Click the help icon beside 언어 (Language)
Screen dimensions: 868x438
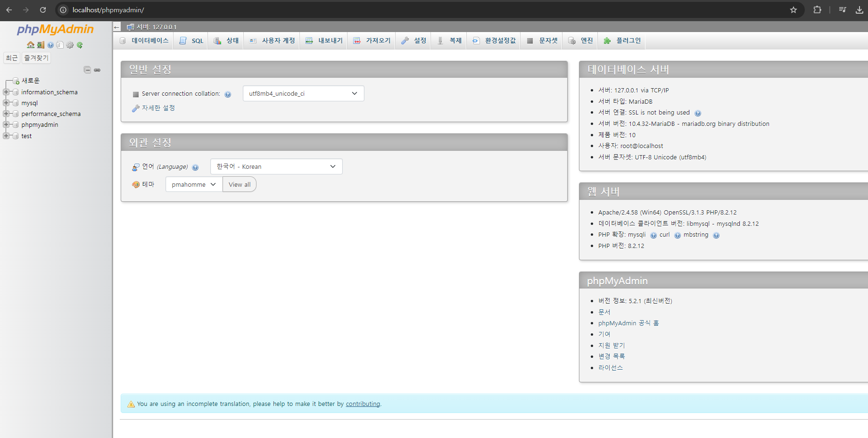click(x=195, y=167)
